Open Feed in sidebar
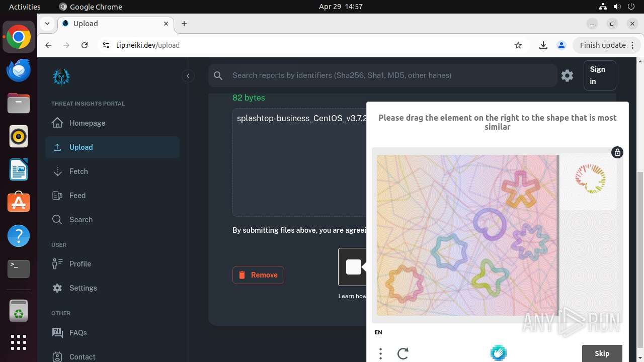This screenshot has width=644, height=362. (x=112, y=196)
